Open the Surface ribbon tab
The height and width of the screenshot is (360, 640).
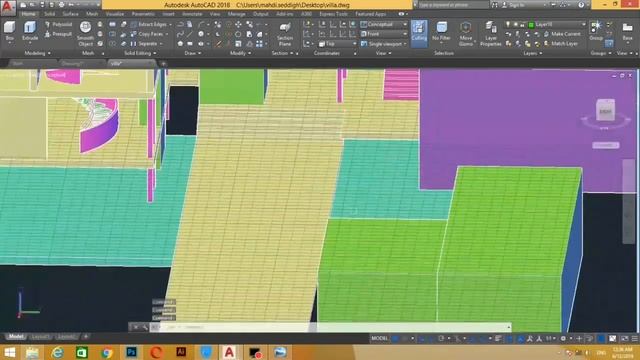click(70, 14)
